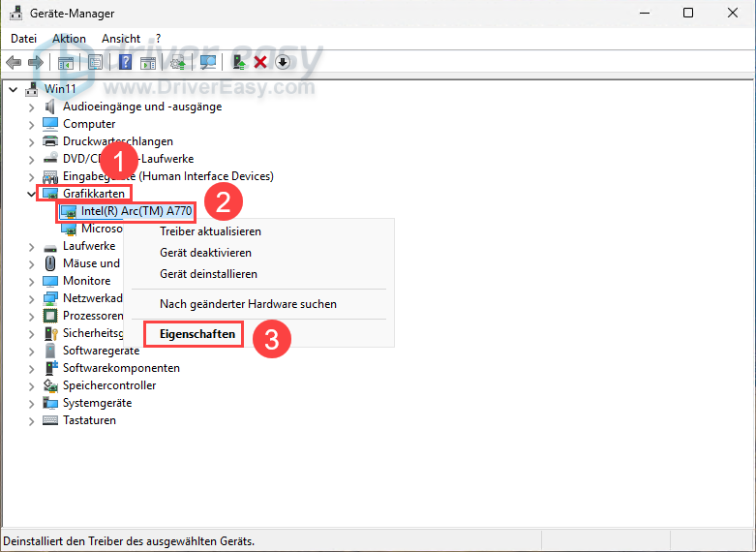Expand the DVD/CD-ROM-Laufwerke category
756x552 pixels.
tap(31, 159)
